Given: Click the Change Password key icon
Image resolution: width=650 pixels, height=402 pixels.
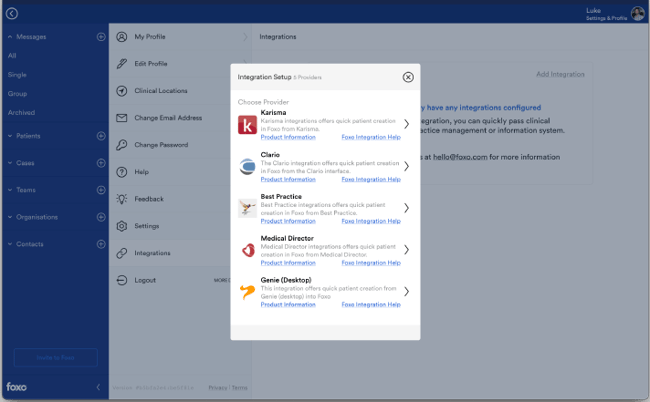Looking at the screenshot, I should [x=121, y=145].
